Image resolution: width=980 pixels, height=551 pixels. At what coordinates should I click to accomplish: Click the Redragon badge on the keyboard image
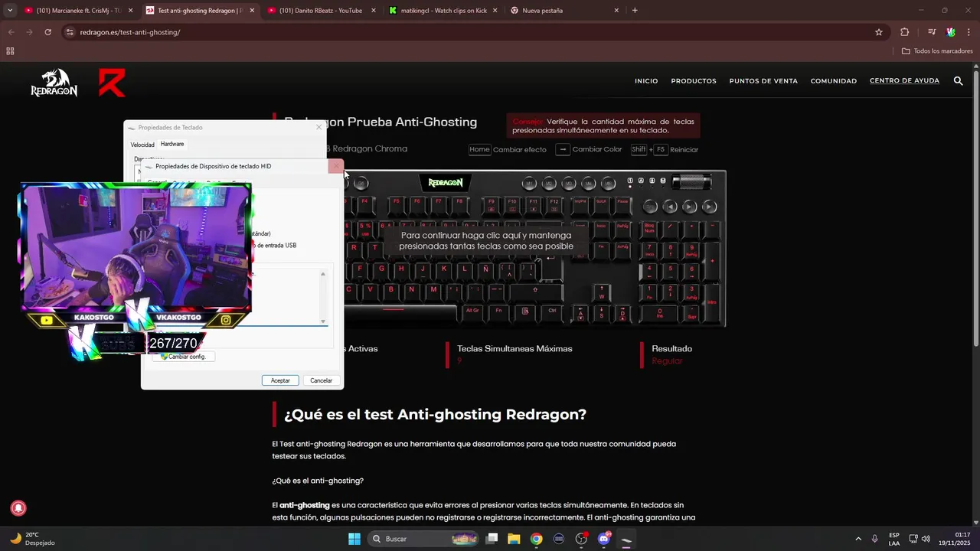[x=445, y=183]
